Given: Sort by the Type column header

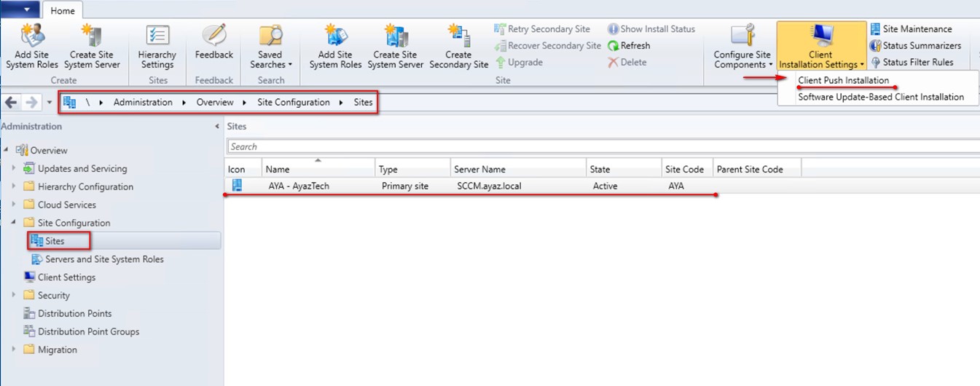Looking at the screenshot, I should [x=413, y=169].
